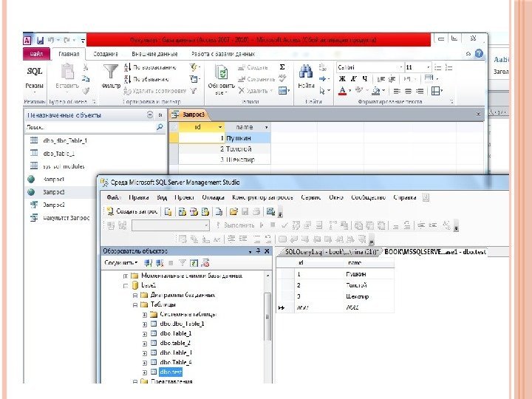Select Запрос1 in Access navigation pane

coord(54,179)
